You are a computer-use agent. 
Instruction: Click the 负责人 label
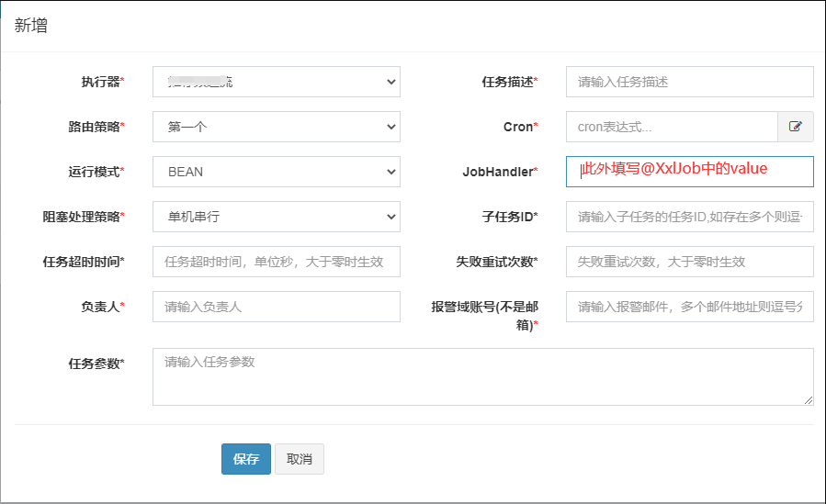point(103,307)
